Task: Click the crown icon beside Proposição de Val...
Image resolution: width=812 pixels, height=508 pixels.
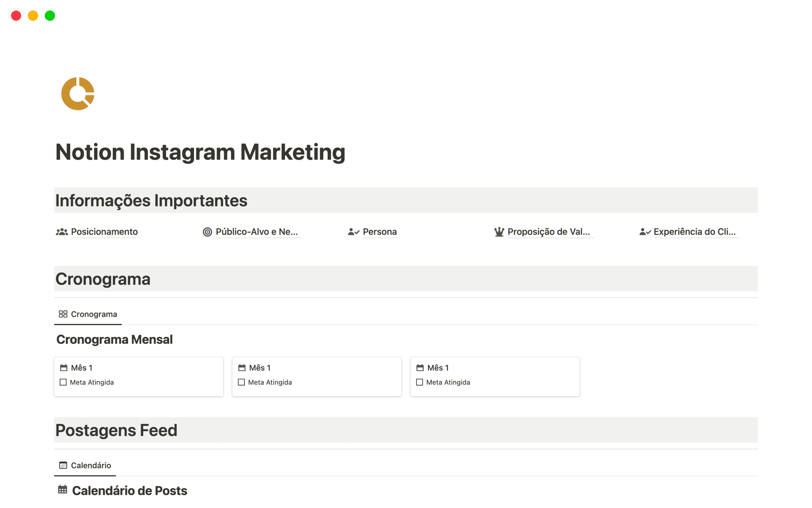Action: [x=499, y=232]
